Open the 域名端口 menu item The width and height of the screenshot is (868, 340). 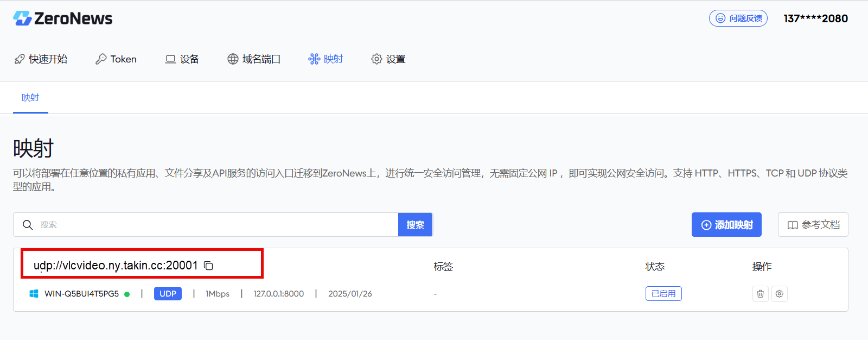click(254, 59)
